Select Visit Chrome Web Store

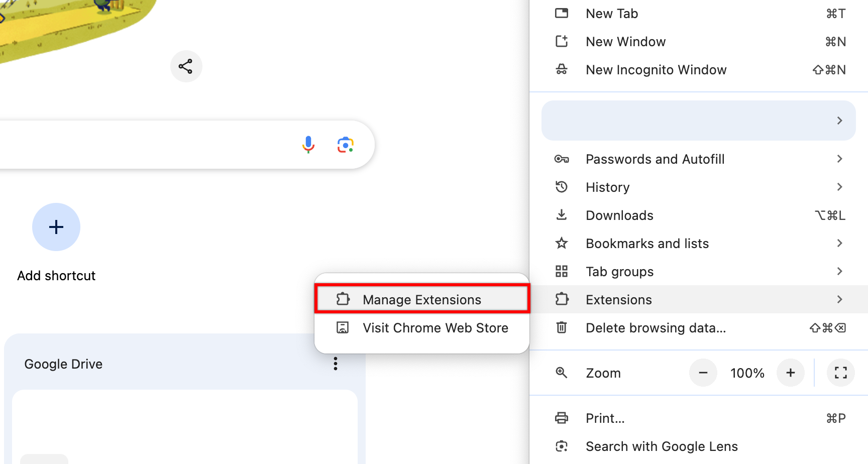(x=435, y=327)
